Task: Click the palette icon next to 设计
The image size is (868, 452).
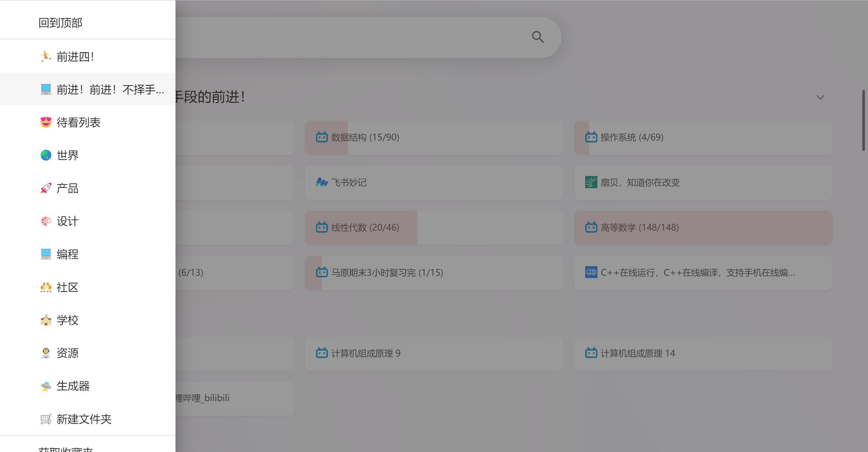Action: [46, 221]
